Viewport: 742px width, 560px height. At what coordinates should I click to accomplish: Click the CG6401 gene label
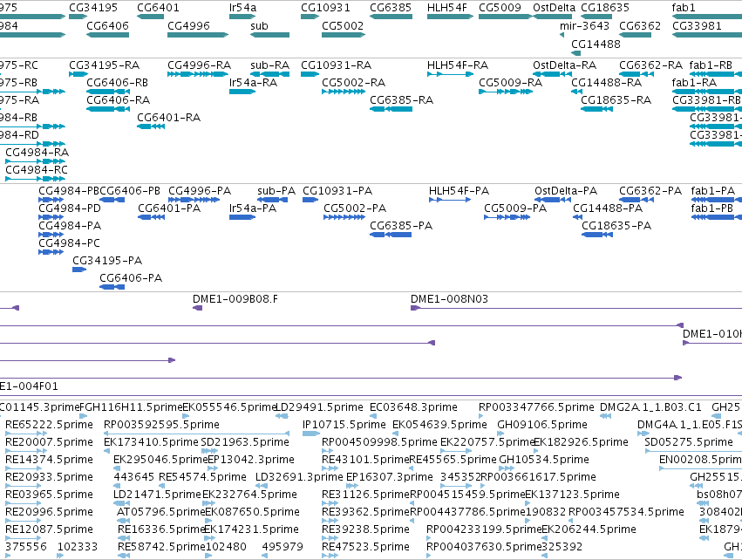[x=158, y=8]
